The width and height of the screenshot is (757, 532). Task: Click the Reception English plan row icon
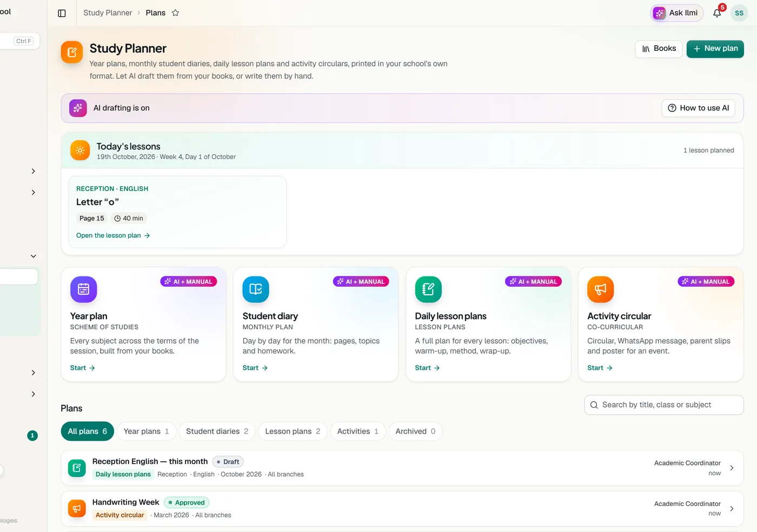point(77,468)
